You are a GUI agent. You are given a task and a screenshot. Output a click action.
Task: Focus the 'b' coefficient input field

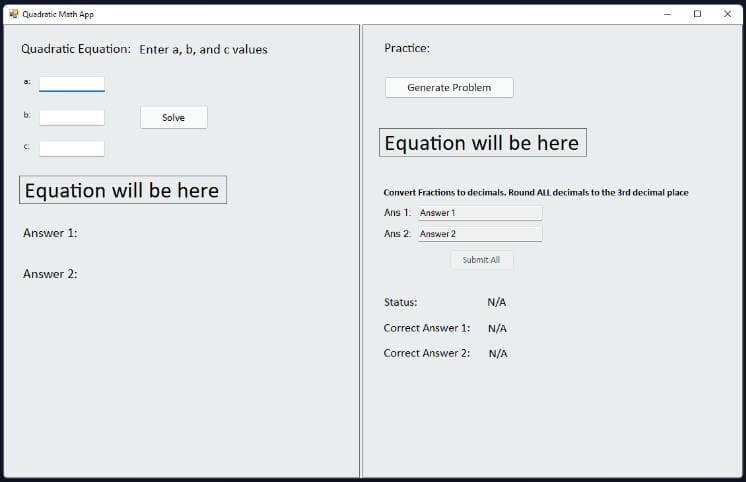(72, 118)
